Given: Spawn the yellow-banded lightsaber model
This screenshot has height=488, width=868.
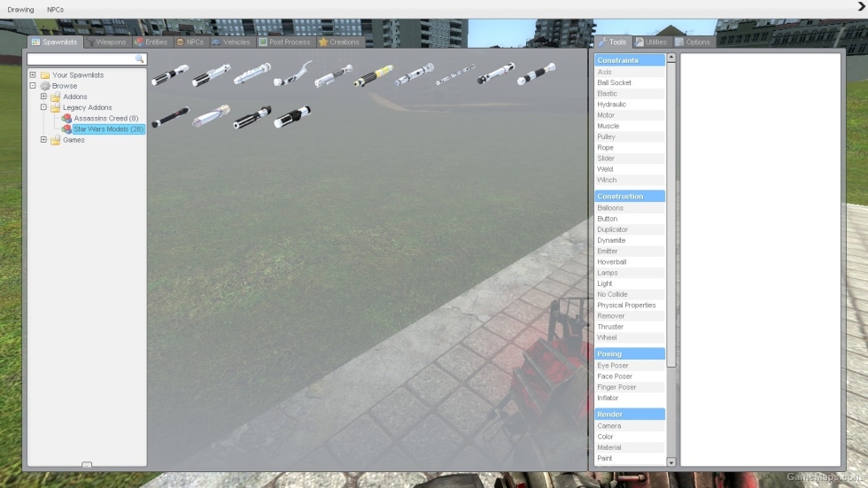Looking at the screenshot, I should tap(374, 75).
